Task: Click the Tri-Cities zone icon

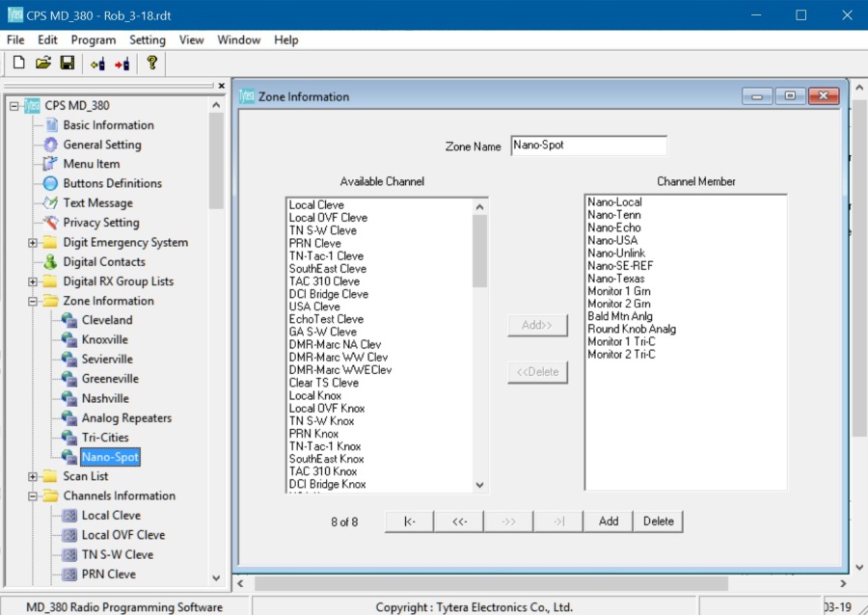Action: (x=69, y=438)
